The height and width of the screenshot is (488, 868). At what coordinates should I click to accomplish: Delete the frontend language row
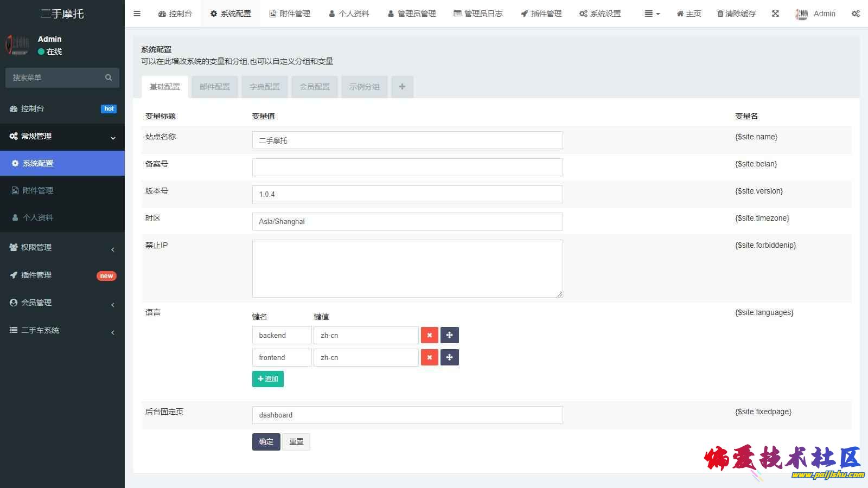click(429, 357)
